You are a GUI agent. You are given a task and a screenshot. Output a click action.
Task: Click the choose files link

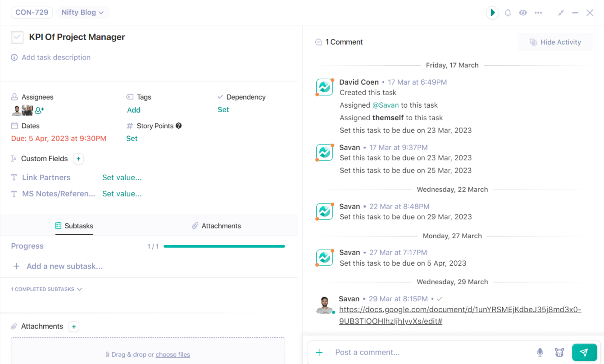(173, 355)
